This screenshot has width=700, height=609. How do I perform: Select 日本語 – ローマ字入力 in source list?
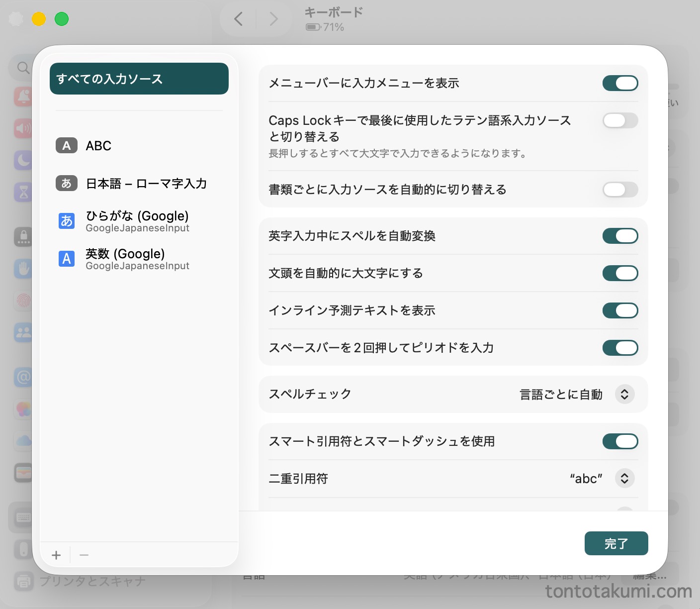point(146,184)
